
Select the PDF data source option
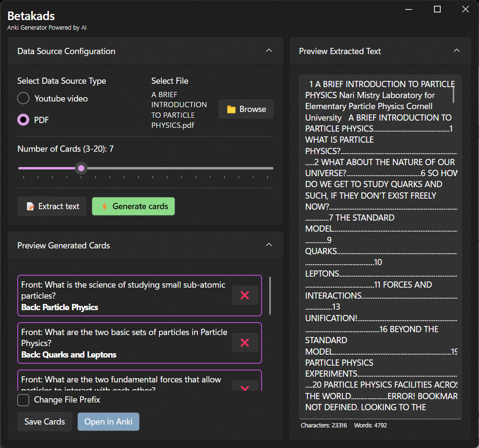click(x=23, y=120)
